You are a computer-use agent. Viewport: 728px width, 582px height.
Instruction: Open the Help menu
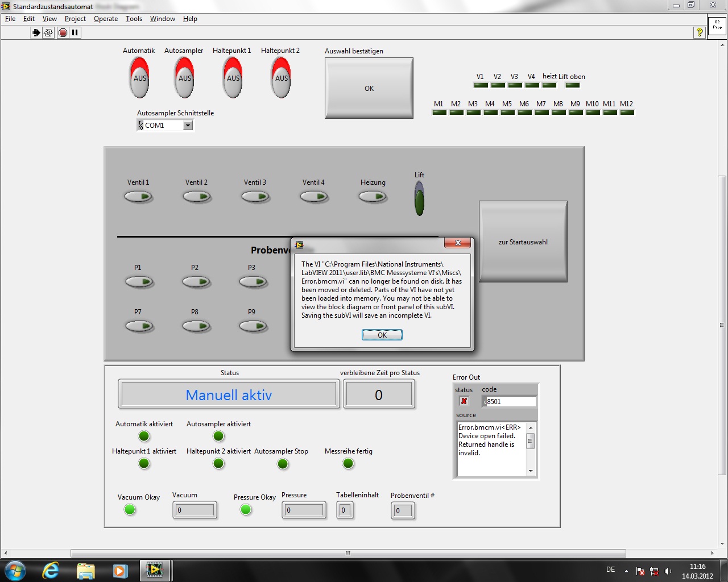(x=190, y=19)
